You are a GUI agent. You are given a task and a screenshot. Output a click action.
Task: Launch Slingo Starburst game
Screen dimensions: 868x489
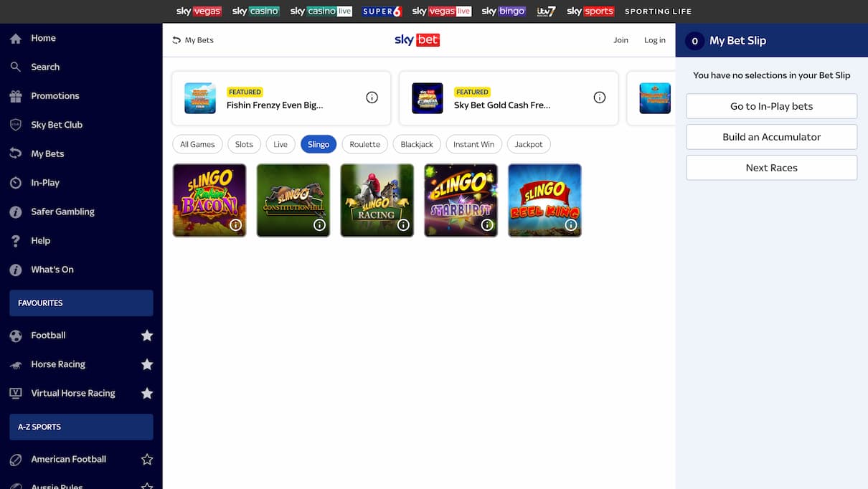(461, 200)
